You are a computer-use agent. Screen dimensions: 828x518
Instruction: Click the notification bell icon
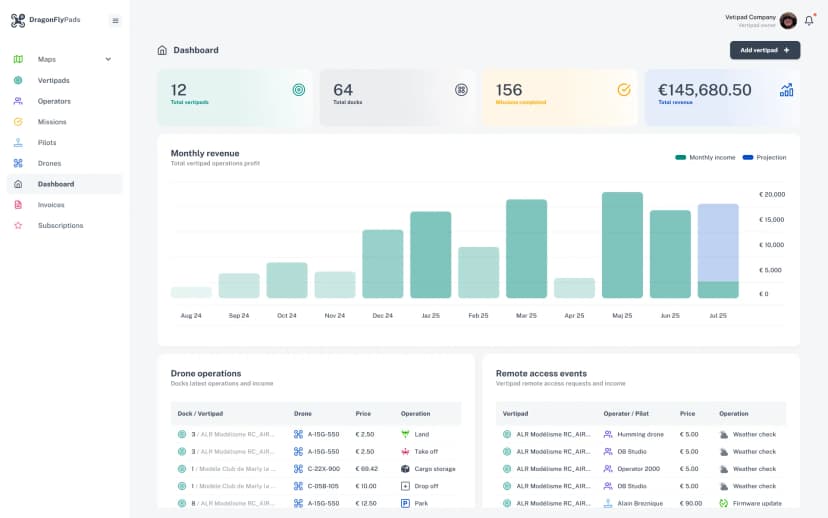tap(809, 21)
